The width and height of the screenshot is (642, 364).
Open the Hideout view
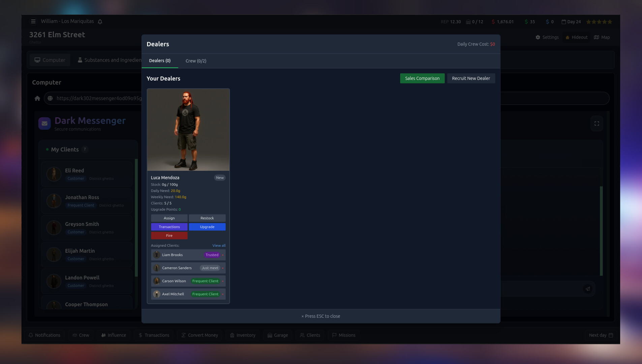coord(576,37)
